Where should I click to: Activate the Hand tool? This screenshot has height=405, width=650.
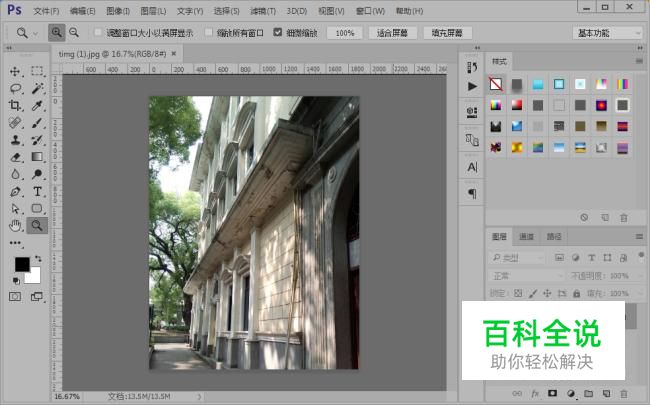coord(15,225)
